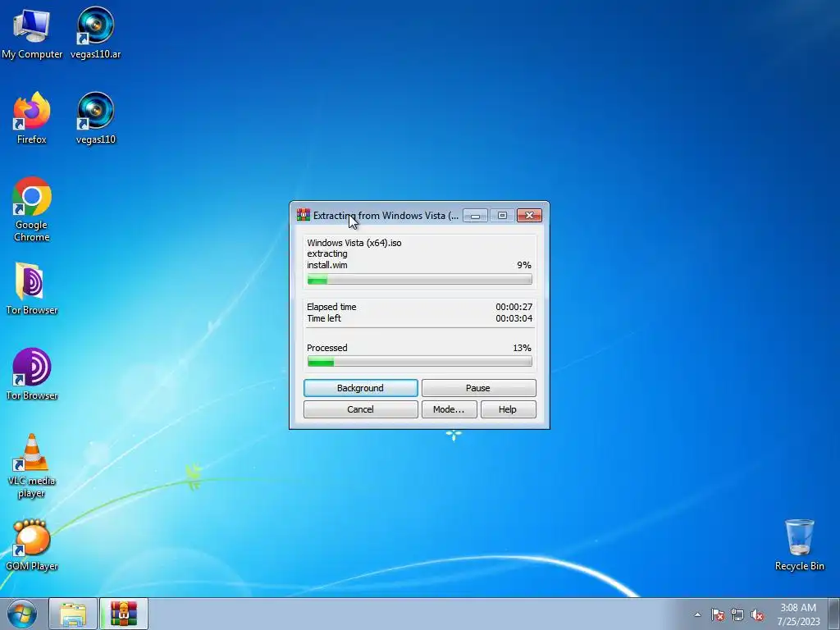Open Help in the extraction dialog
Viewport: 840px width, 630px height.
508,409
